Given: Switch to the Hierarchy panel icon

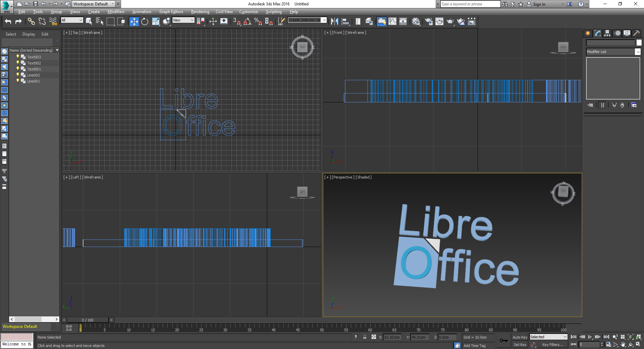Looking at the screenshot, I should coord(607,33).
